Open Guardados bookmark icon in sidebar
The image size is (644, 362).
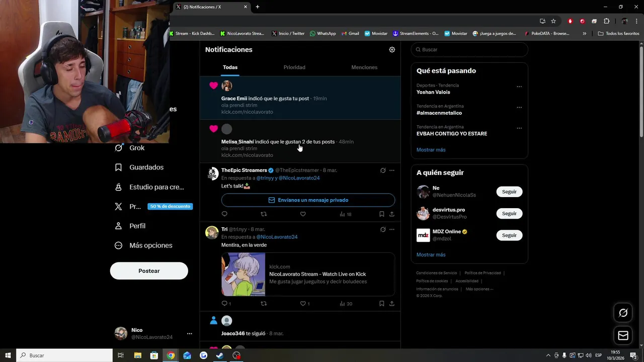pyautogui.click(x=119, y=167)
